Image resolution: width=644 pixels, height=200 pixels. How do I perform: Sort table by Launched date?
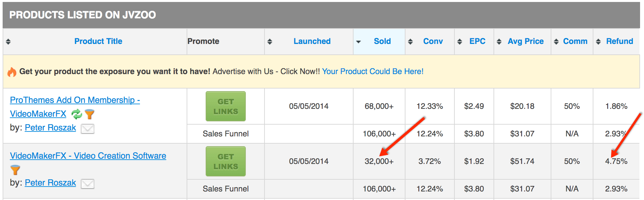(312, 41)
